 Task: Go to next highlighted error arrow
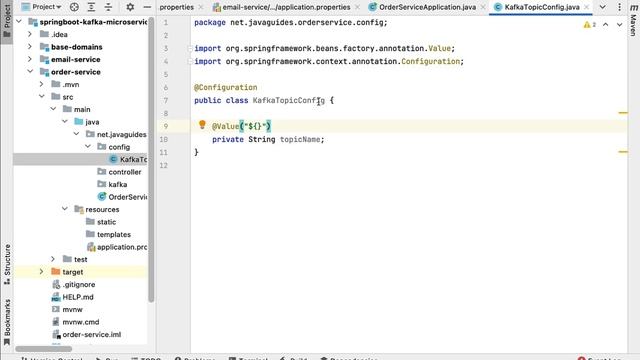620,24
